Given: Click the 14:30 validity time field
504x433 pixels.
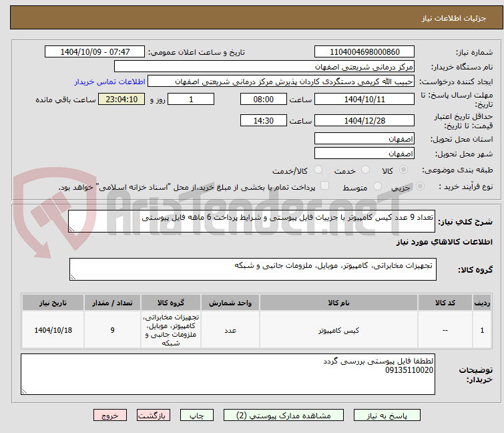Looking at the screenshot, I should (x=264, y=120).
